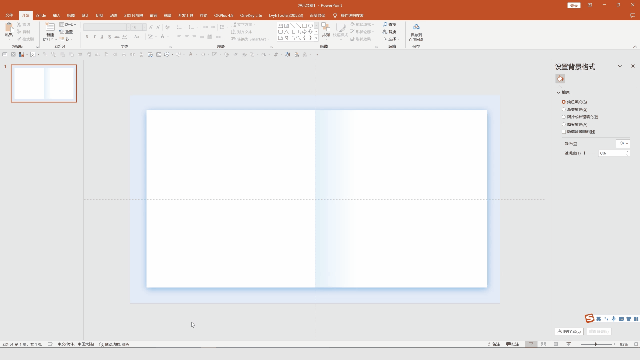The width and height of the screenshot is (640, 360).
Task: Switch to Slide Sorter view icon
Action: click(x=543, y=344)
